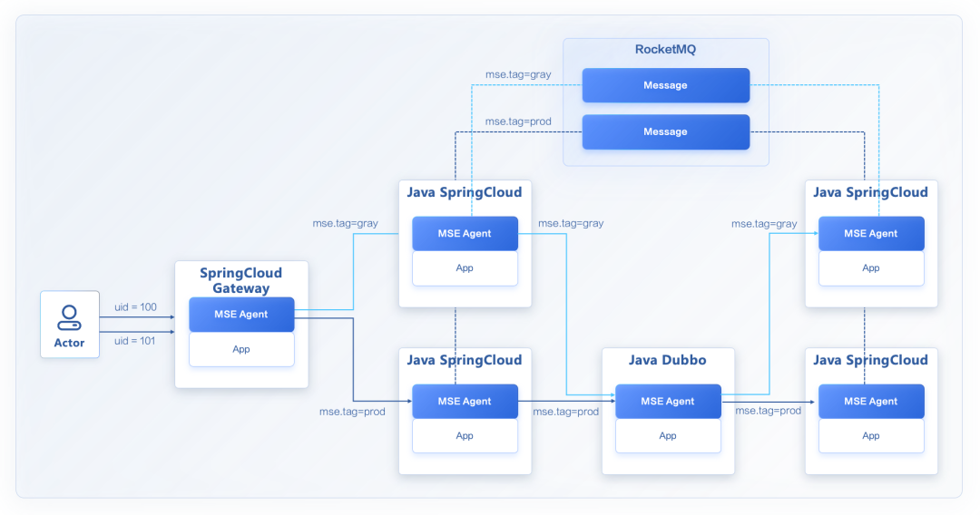Click mse.tag=prod label beside RocketMQ
The height and width of the screenshot is (515, 980).
click(518, 121)
